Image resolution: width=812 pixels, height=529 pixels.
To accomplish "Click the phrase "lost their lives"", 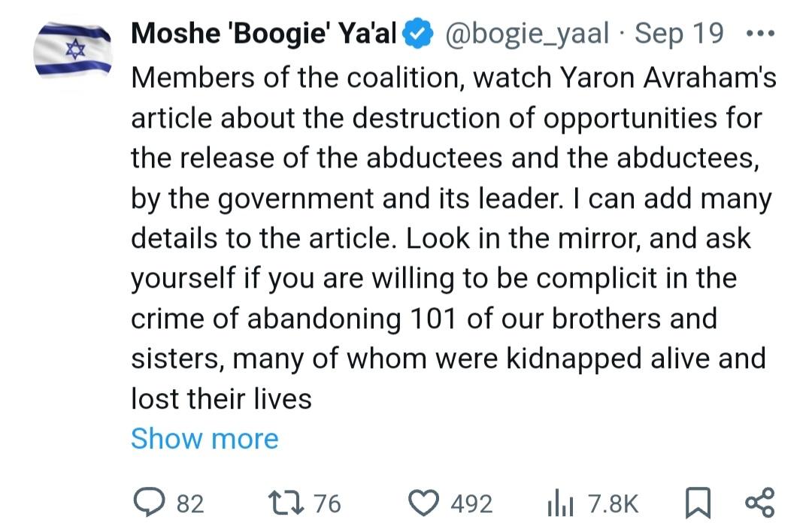I will tap(222, 399).
